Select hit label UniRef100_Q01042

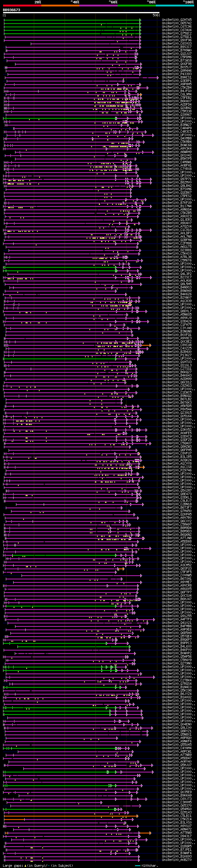(x=177, y=155)
